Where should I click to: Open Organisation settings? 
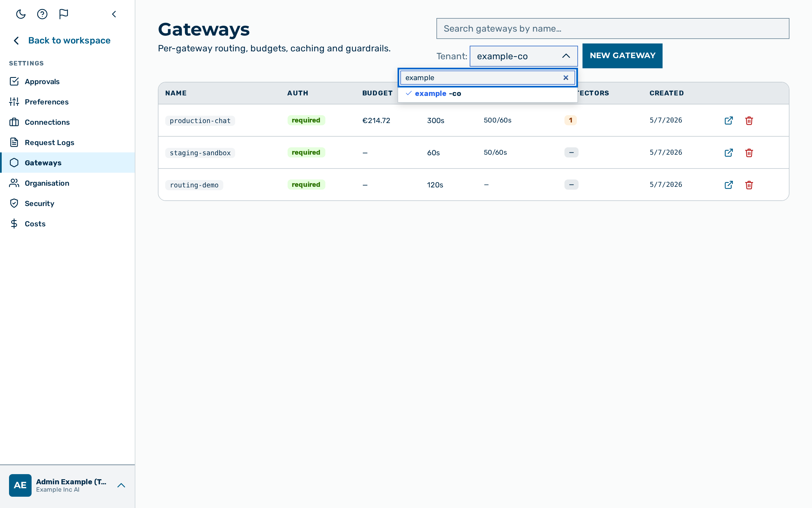coord(67,183)
